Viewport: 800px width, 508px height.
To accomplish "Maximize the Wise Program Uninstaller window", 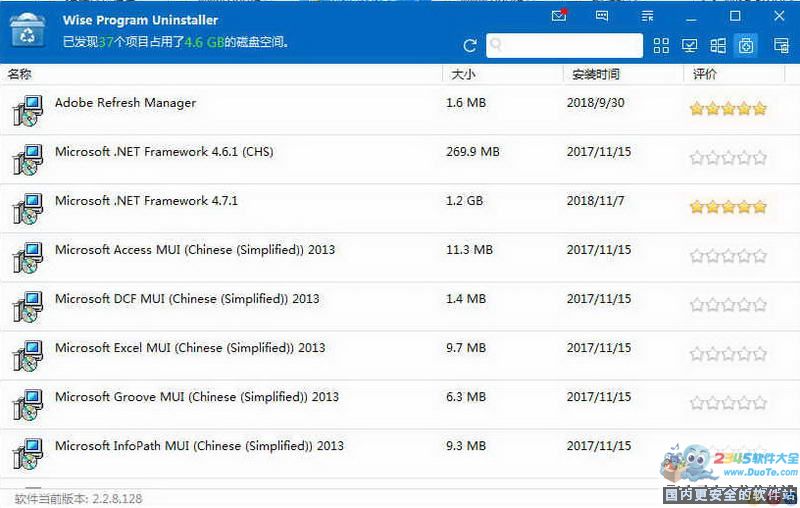I will click(x=735, y=16).
